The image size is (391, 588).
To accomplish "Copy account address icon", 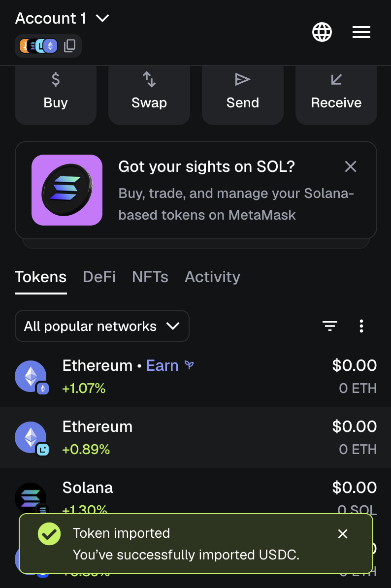I will pyautogui.click(x=70, y=46).
